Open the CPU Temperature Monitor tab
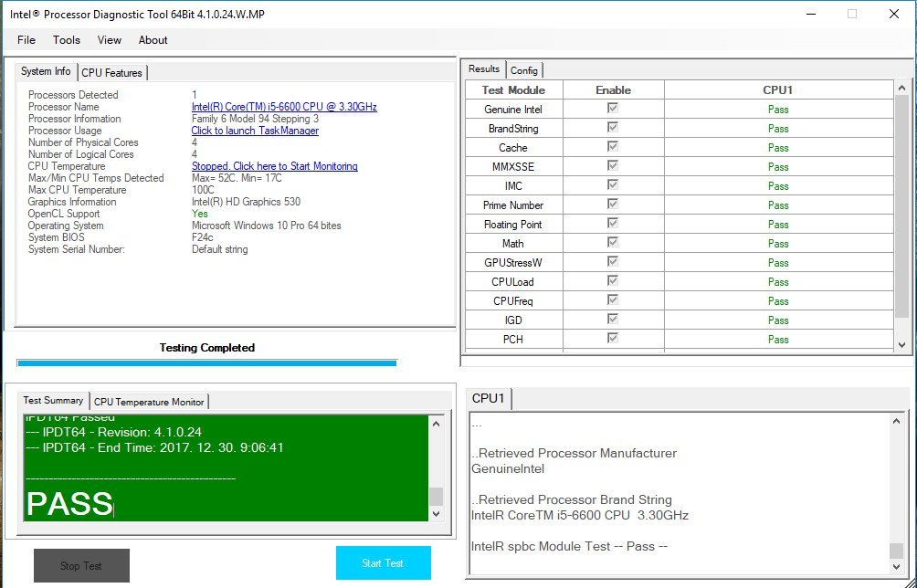The width and height of the screenshot is (917, 588). click(x=149, y=402)
